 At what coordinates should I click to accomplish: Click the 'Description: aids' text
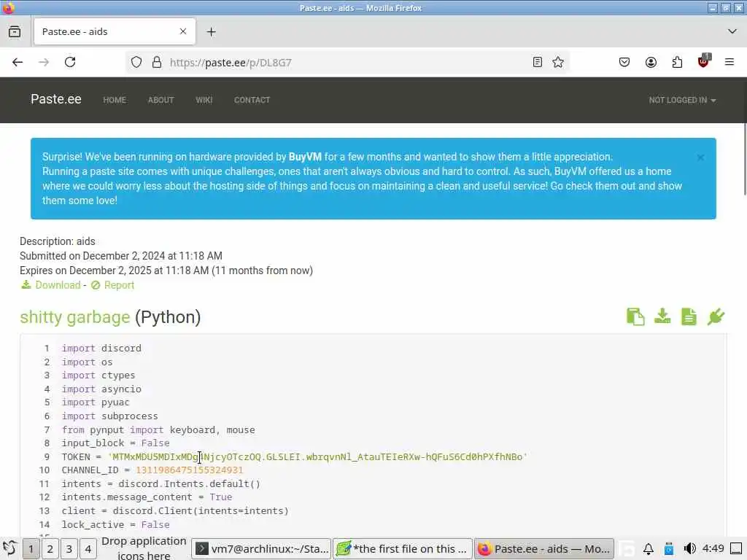[58, 241]
